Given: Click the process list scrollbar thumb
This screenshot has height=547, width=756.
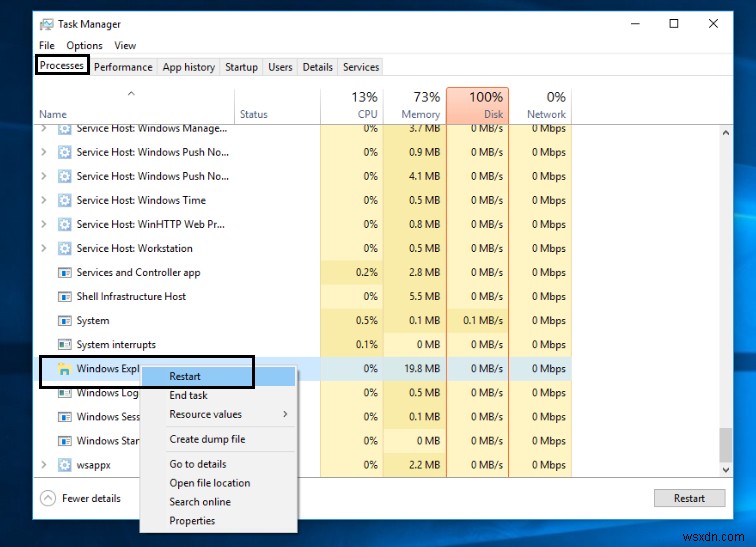Looking at the screenshot, I should point(726,445).
